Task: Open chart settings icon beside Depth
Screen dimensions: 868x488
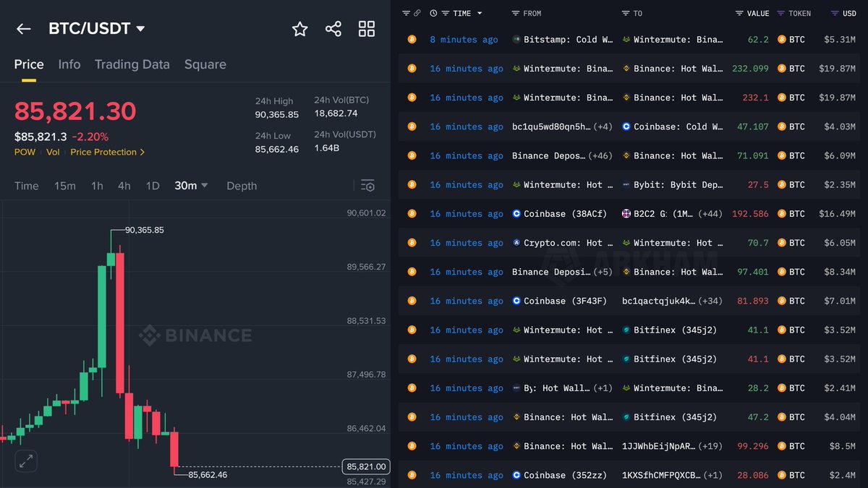Action: (367, 186)
